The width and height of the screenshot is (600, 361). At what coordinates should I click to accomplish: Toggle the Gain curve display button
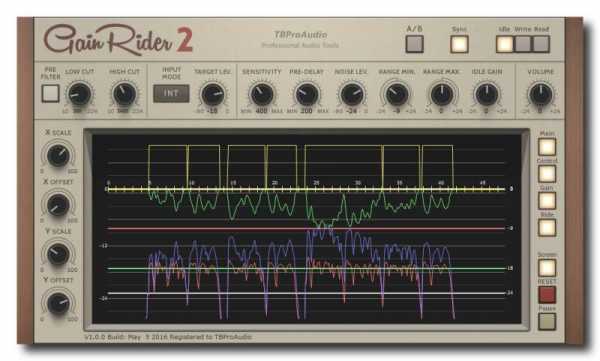pyautogui.click(x=547, y=201)
